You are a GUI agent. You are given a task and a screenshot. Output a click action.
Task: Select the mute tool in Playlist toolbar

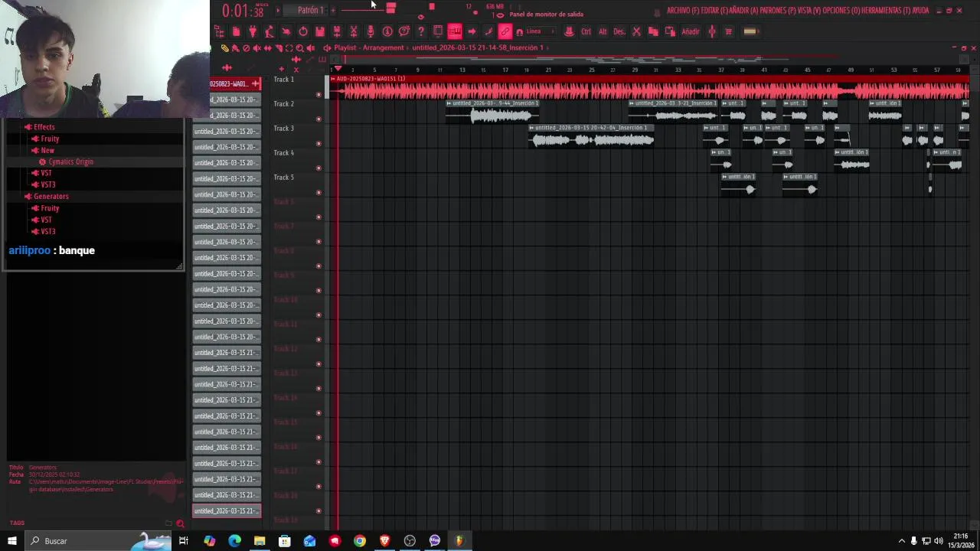tap(257, 47)
